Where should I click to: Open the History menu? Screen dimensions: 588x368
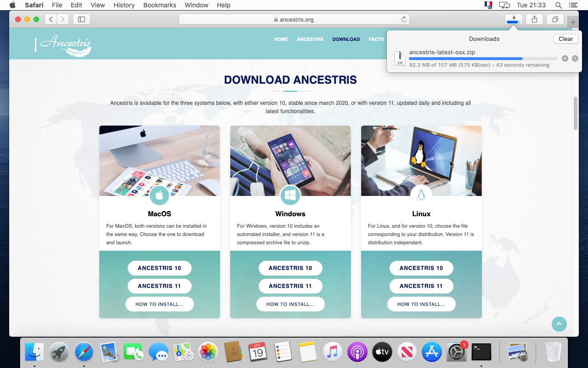point(124,5)
